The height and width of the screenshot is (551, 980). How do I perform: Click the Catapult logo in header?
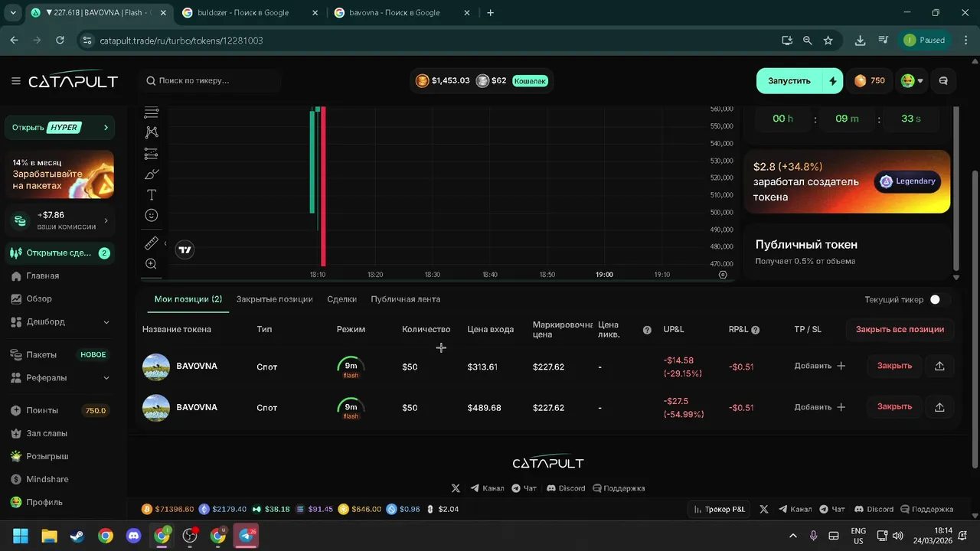tap(73, 81)
